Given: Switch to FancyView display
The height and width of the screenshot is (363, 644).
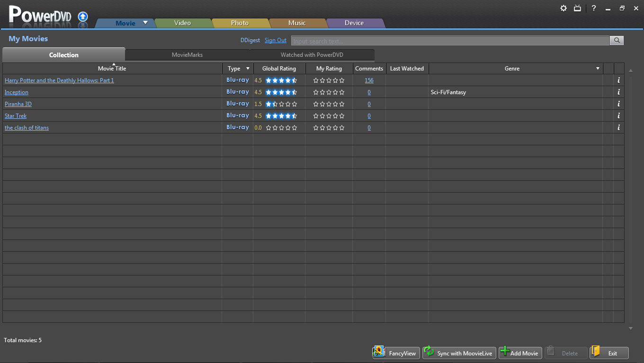Looking at the screenshot, I should click(x=396, y=353).
